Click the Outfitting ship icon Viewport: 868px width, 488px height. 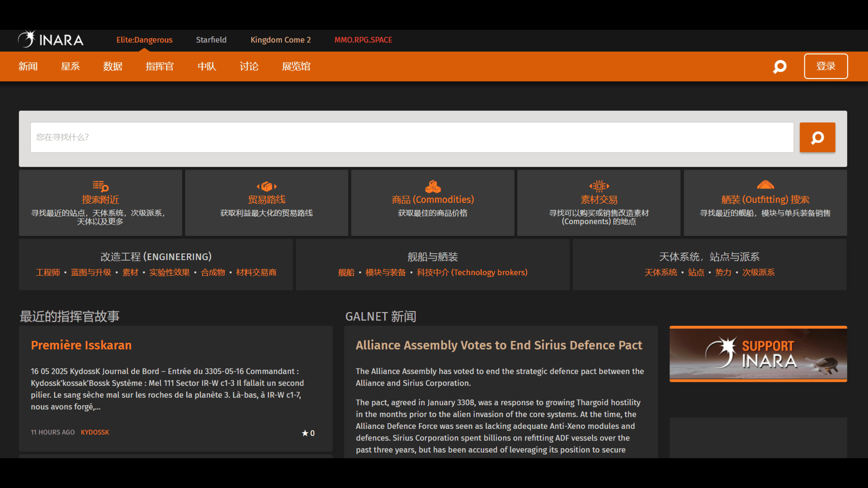point(765,185)
